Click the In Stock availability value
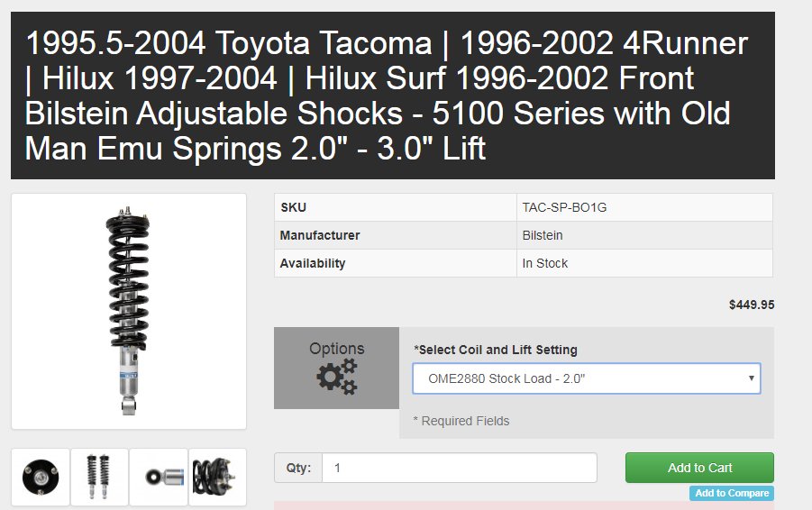The width and height of the screenshot is (812, 510). 544,263
